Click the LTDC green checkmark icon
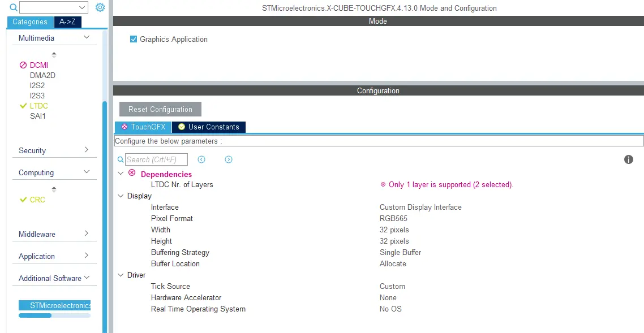 click(23, 106)
